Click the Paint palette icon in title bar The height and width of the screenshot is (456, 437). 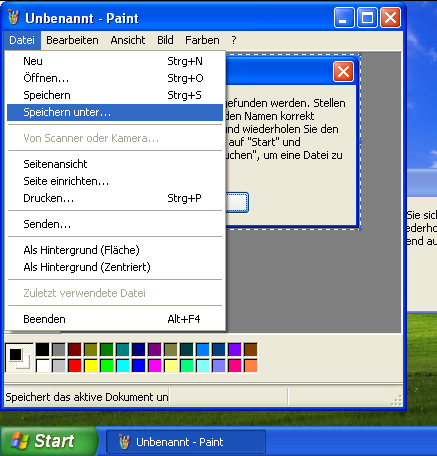click(x=14, y=17)
